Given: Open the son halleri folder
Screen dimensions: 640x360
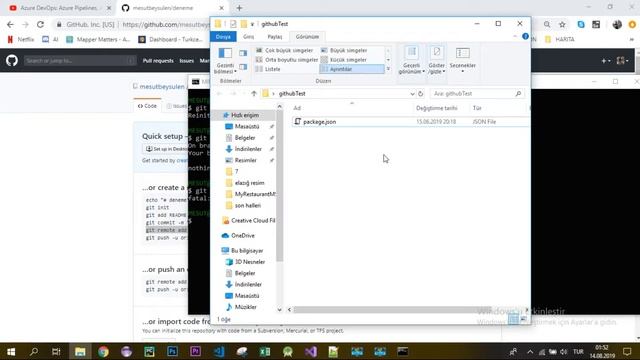Looking at the screenshot, I should (x=247, y=206).
